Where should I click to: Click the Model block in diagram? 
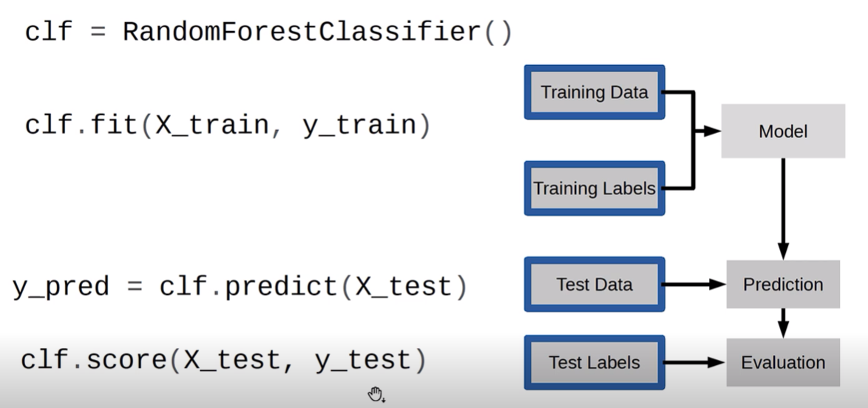point(783,132)
